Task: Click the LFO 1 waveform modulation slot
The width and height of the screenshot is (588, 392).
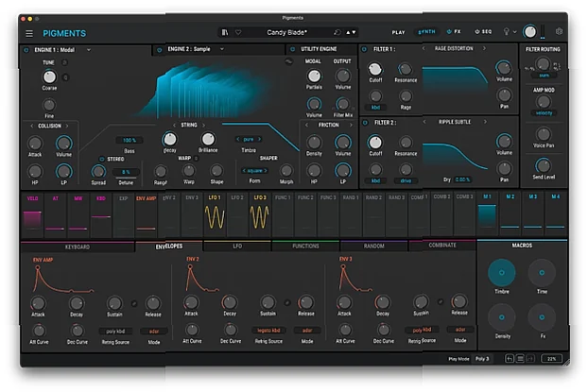Action: pyautogui.click(x=215, y=215)
